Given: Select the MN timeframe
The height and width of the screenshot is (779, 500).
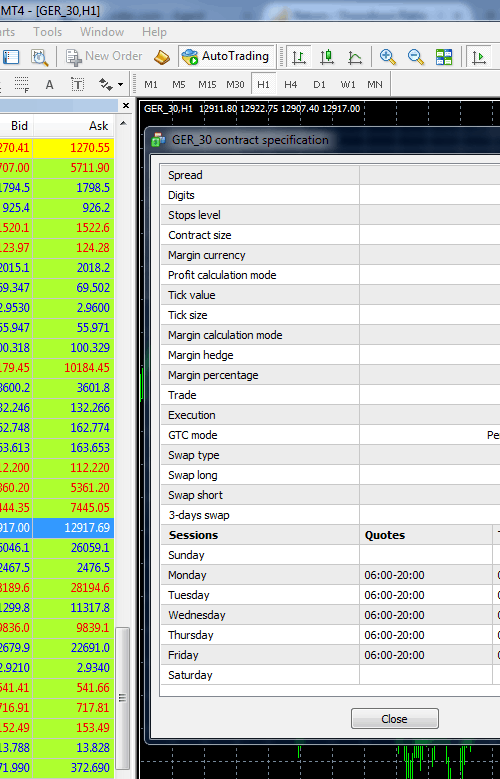Looking at the screenshot, I should [x=375, y=84].
